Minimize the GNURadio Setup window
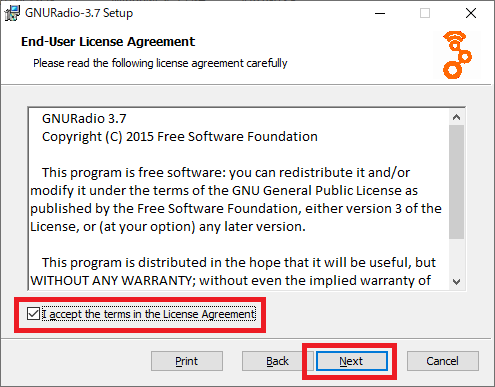Screen dimensions: 495x387 click(x=380, y=13)
